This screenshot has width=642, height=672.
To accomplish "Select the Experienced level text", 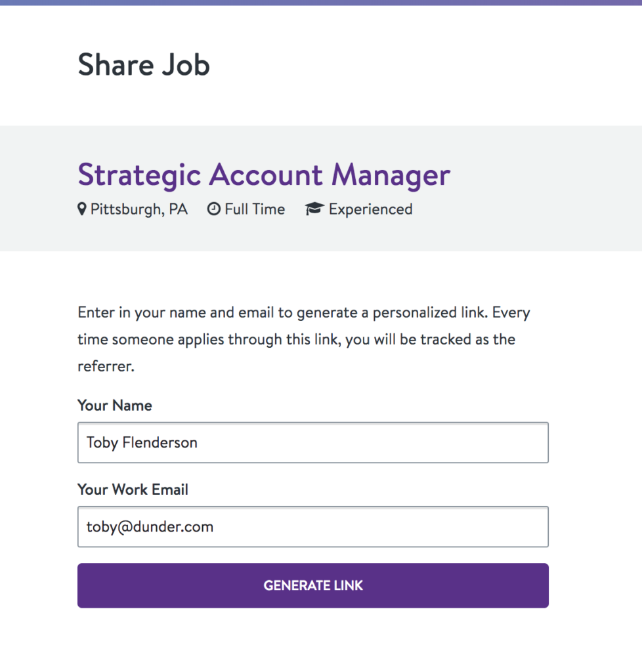I will (x=371, y=209).
